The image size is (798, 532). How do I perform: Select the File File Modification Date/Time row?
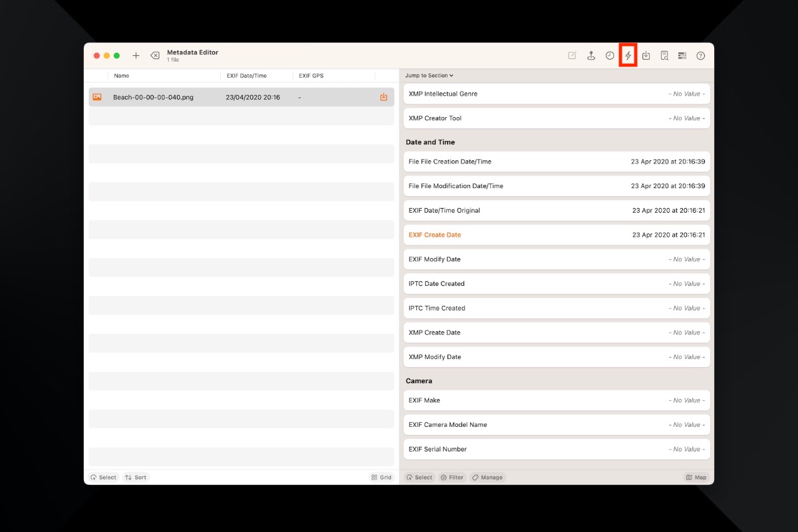557,186
